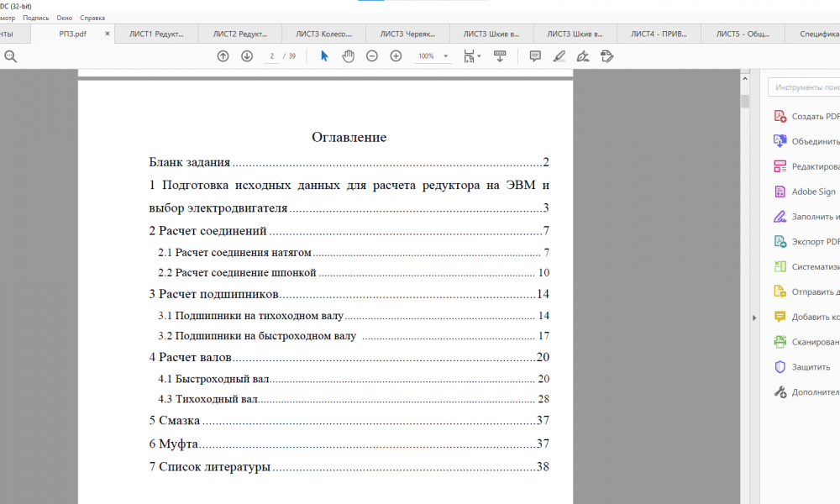Open the page fit options dropdown

(472, 56)
